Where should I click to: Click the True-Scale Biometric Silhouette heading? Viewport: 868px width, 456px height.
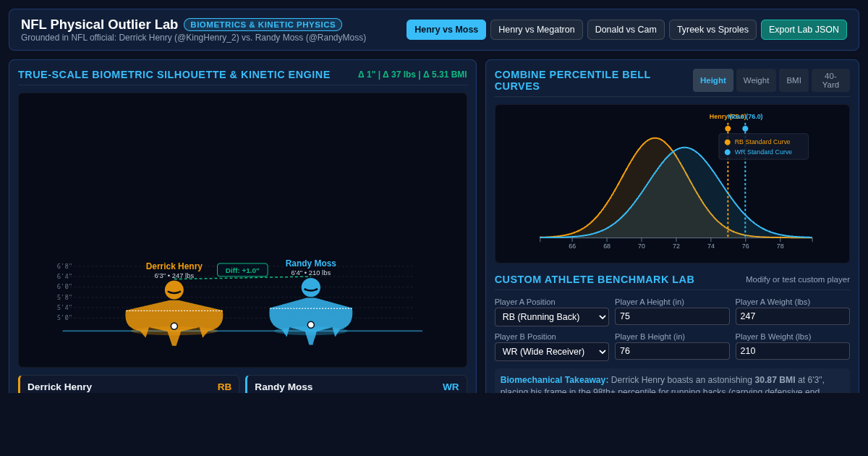174,75
